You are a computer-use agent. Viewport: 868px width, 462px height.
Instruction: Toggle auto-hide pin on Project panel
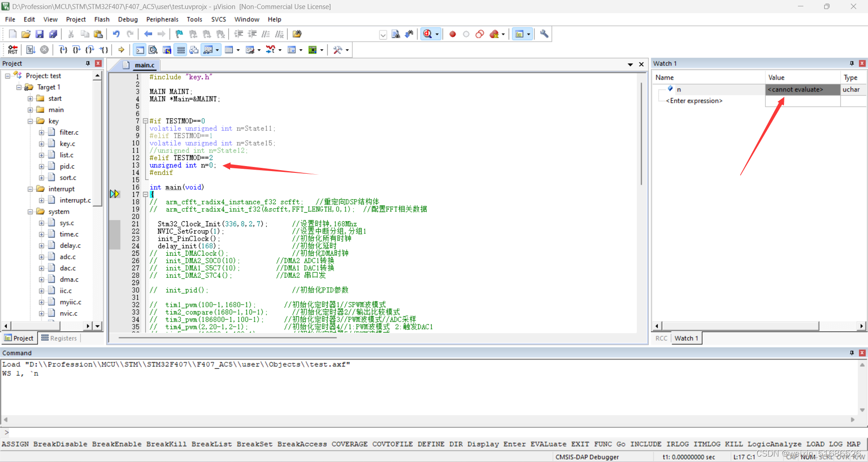88,63
